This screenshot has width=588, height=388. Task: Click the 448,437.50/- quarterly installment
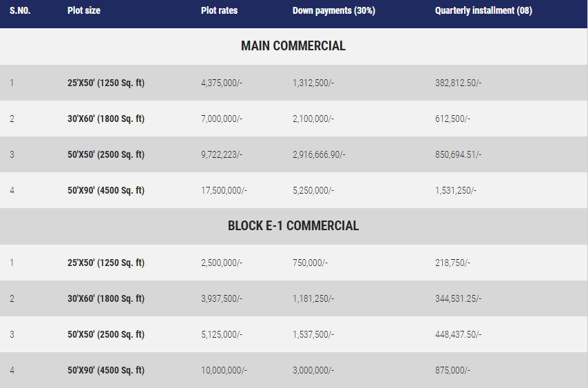[x=459, y=334]
